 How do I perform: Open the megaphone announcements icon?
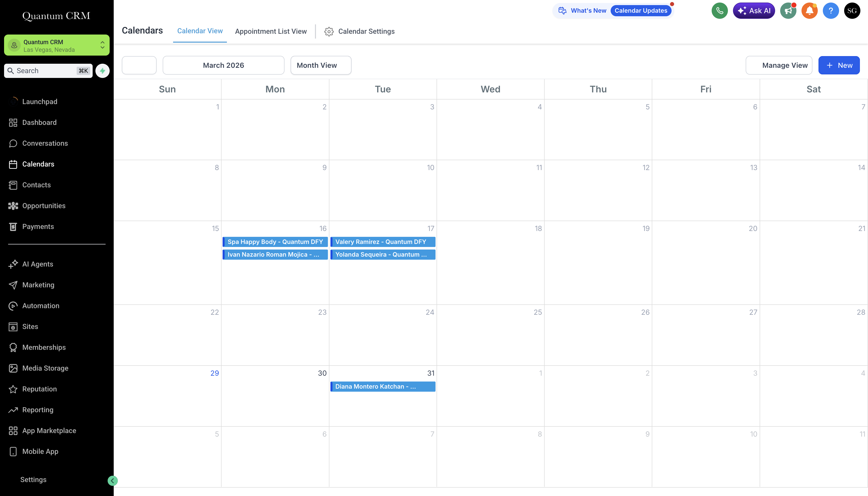click(788, 11)
